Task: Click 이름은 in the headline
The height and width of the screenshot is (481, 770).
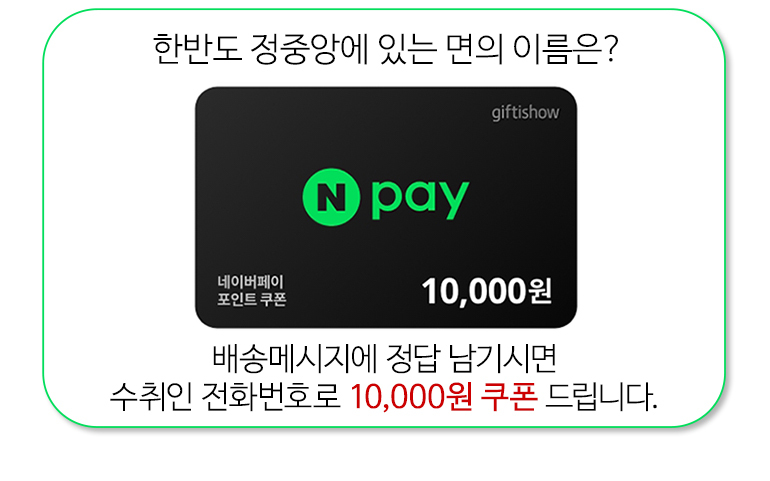Action: 557,49
